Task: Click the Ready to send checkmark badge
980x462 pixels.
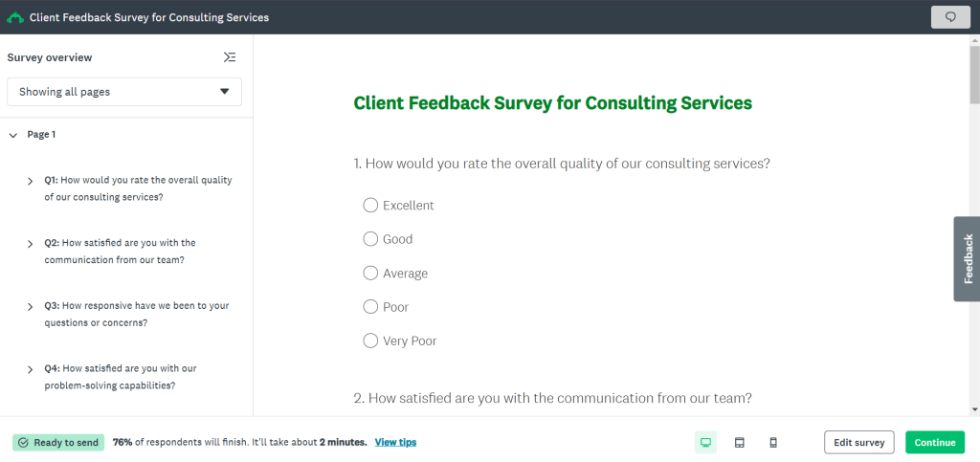Action: point(56,442)
